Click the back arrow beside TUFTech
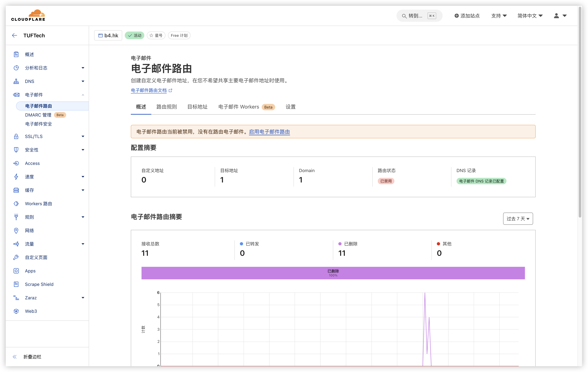 click(x=14, y=35)
